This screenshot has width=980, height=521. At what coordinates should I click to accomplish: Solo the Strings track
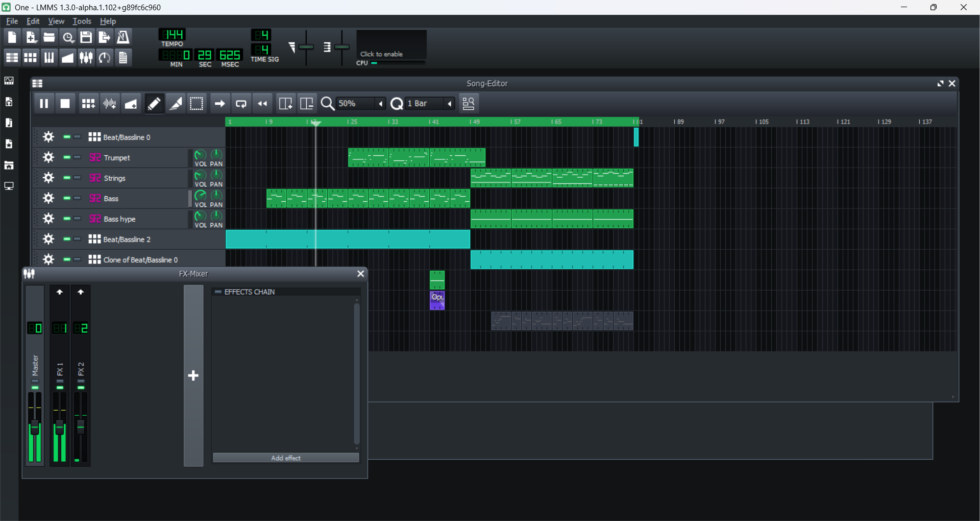point(78,178)
